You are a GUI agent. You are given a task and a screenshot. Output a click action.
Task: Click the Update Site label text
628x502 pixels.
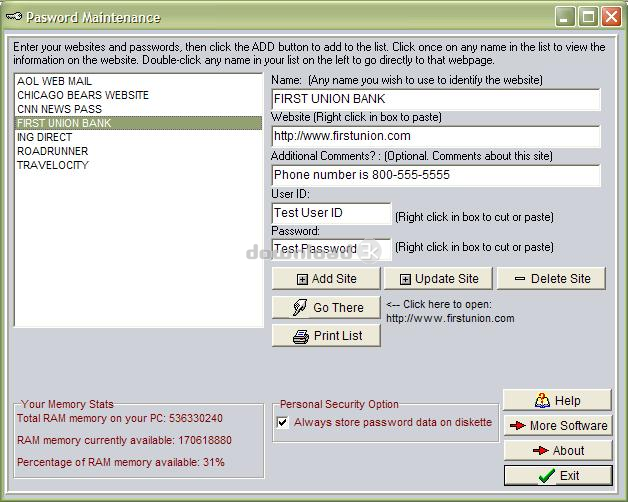click(x=447, y=279)
